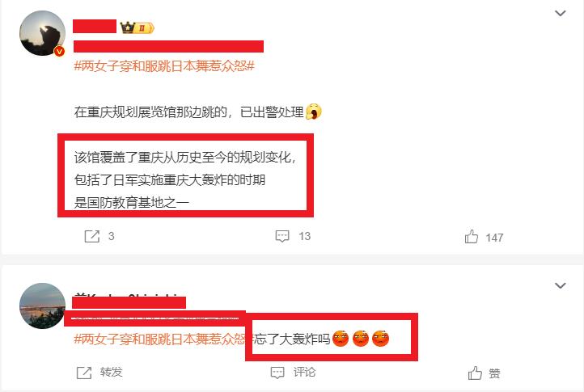Click the orange verified V badge
The image size is (584, 392).
[x=59, y=52]
